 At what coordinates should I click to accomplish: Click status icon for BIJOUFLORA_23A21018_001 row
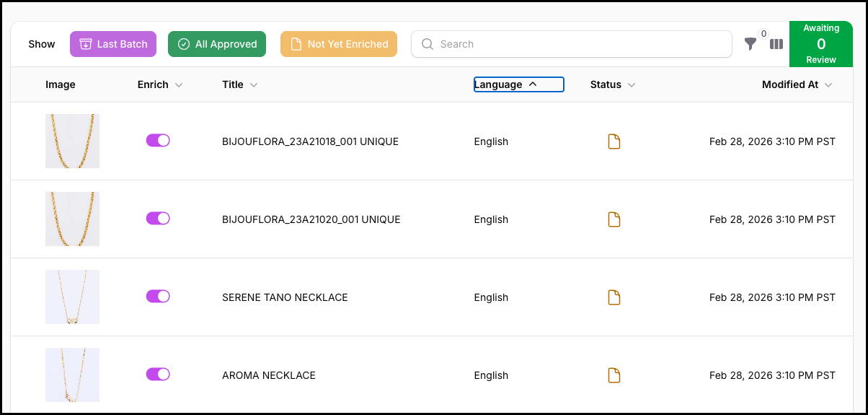click(x=614, y=141)
